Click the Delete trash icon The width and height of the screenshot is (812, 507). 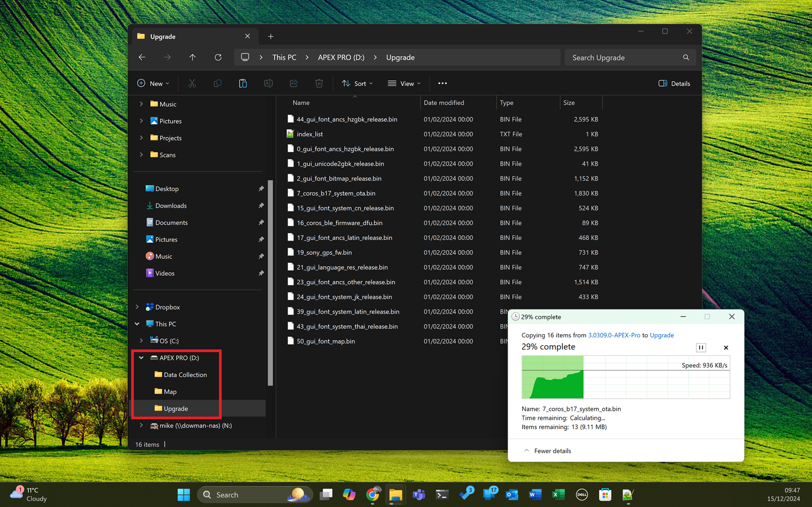coord(319,84)
